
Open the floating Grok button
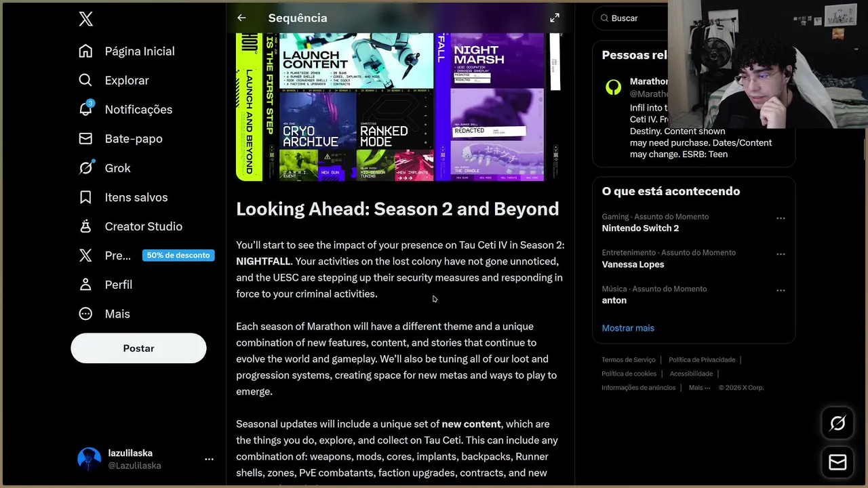pyautogui.click(x=837, y=424)
